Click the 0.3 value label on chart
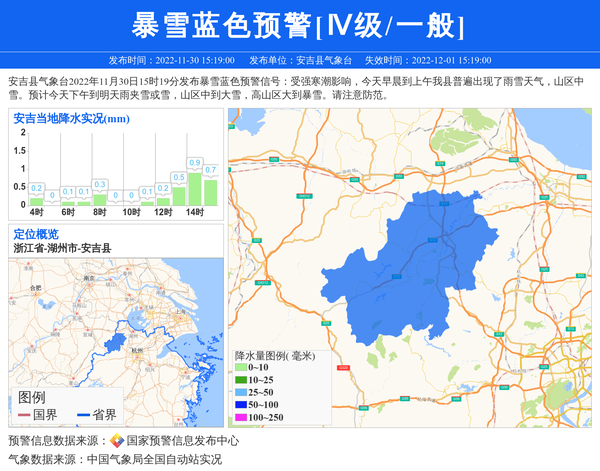 point(99,184)
